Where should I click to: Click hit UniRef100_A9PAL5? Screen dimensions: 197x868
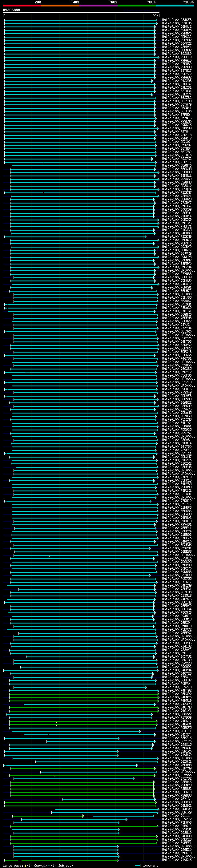177,61
